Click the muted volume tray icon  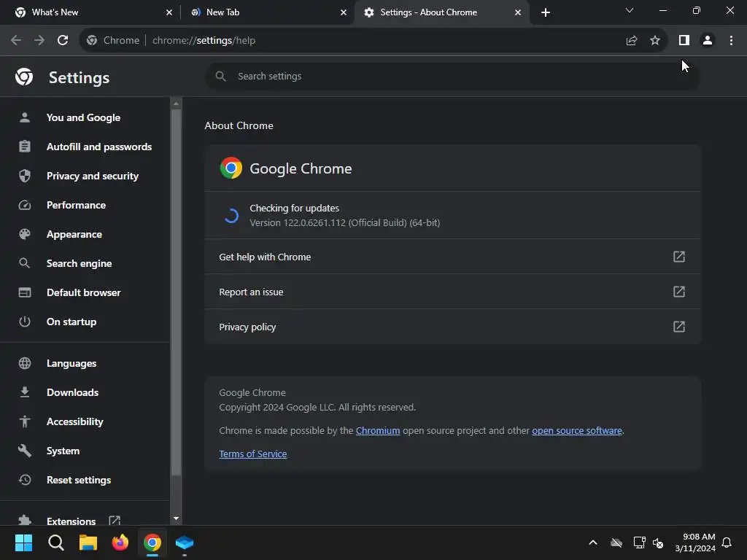point(659,542)
